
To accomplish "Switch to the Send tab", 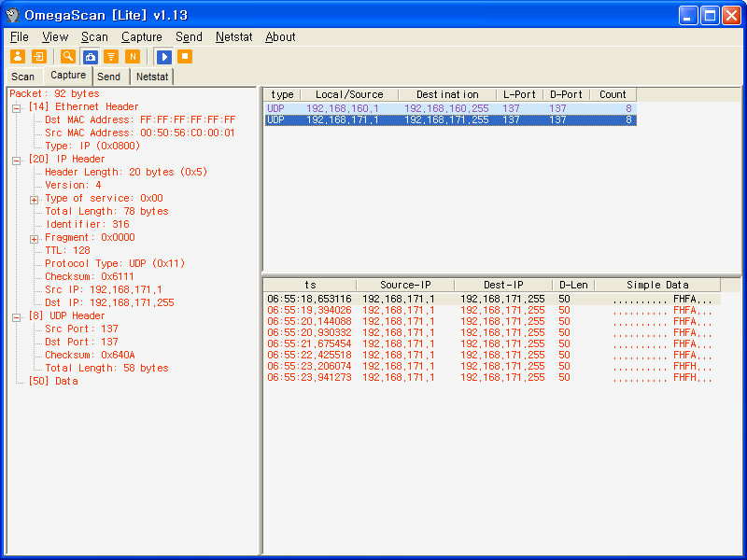I will click(x=109, y=77).
